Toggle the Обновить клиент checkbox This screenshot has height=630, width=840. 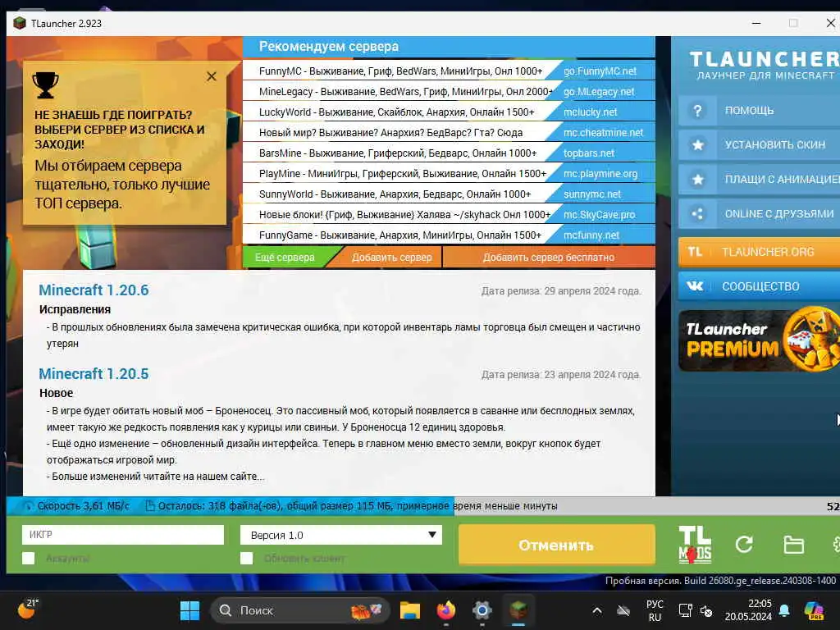pyautogui.click(x=246, y=558)
